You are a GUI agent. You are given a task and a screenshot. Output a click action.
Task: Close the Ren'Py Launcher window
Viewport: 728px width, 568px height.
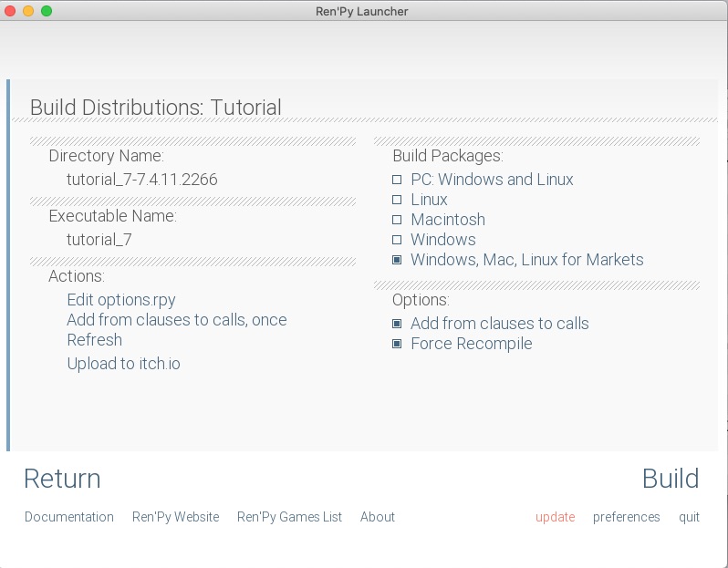(10, 11)
